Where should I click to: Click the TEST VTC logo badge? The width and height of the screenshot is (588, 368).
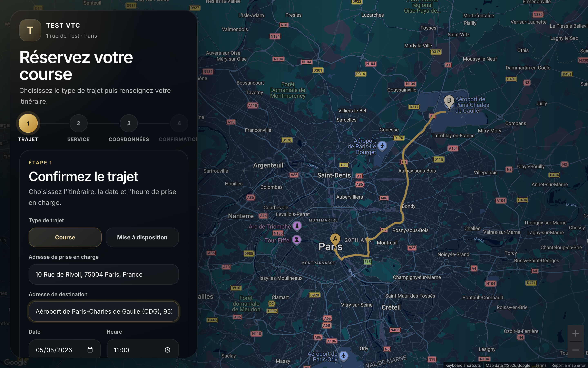pos(30,30)
